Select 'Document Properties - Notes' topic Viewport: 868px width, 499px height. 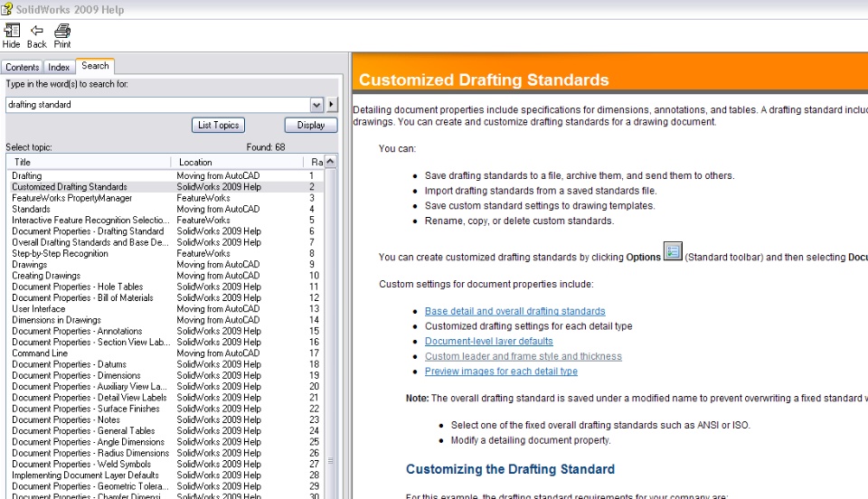pyautogui.click(x=166, y=419)
